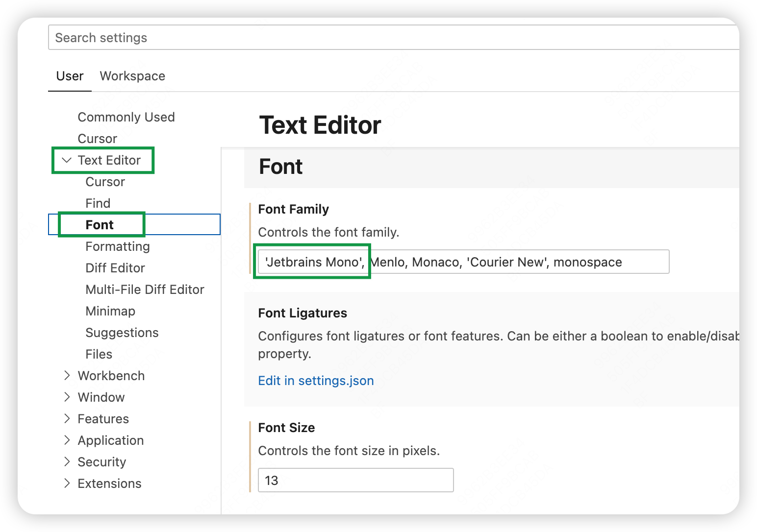Open Multi-File Diff Editor settings

tap(145, 290)
